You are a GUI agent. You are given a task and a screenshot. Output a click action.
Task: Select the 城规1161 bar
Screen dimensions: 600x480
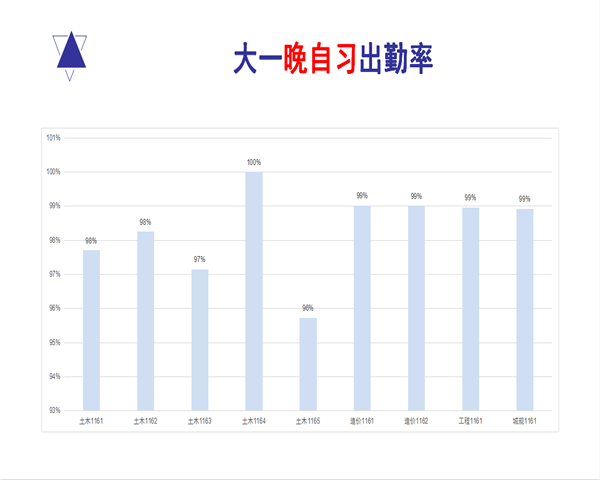pyautogui.click(x=525, y=310)
